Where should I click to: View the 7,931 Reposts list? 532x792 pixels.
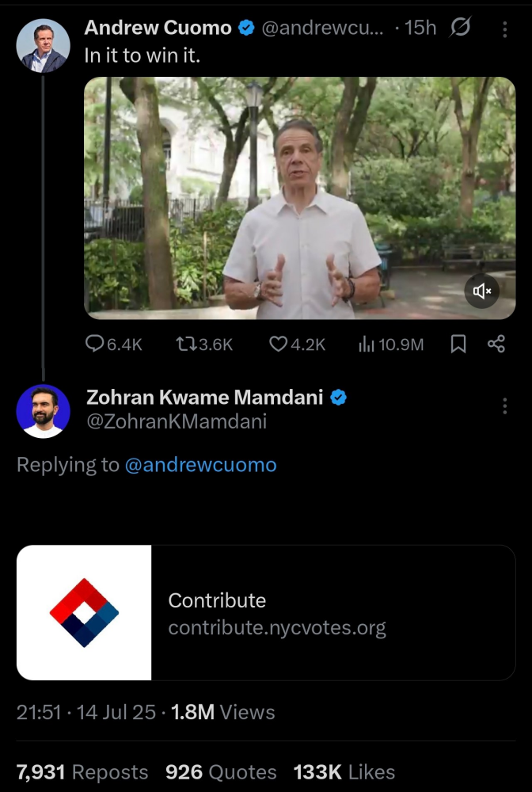coord(82,772)
